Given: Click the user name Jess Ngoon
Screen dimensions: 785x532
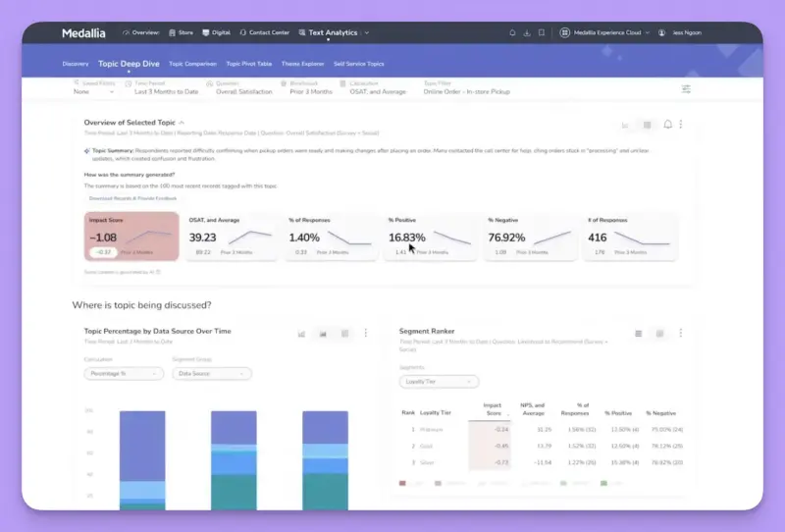Looking at the screenshot, I should [686, 32].
